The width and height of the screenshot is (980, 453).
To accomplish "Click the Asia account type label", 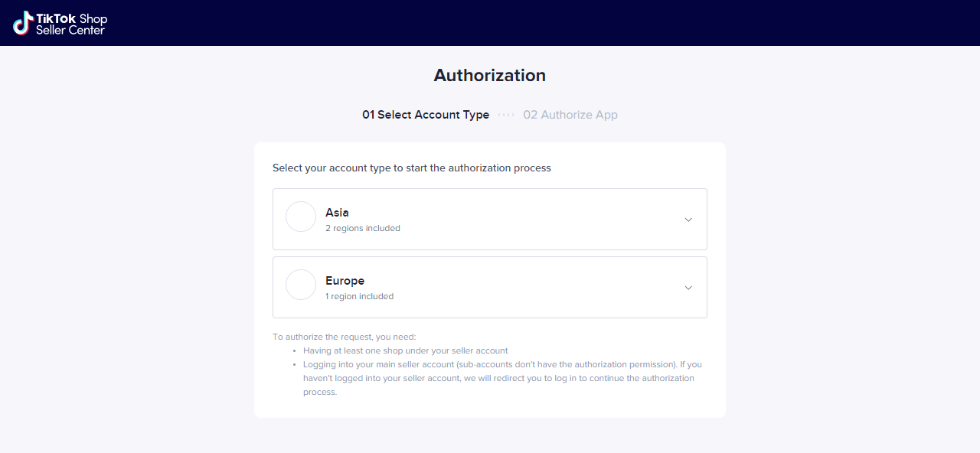I will (337, 213).
